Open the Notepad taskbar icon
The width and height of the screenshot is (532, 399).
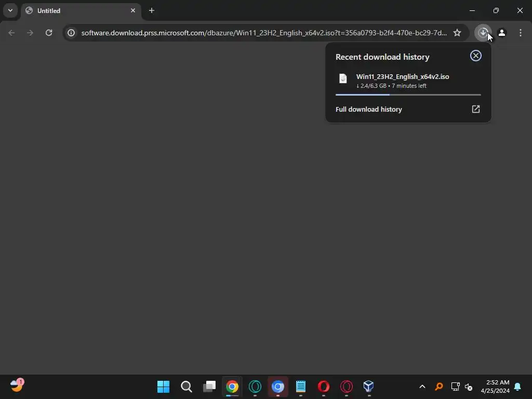(301, 387)
